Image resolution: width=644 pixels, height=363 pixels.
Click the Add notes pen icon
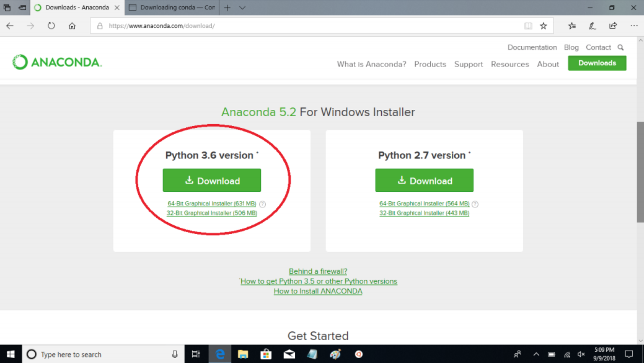click(x=592, y=26)
